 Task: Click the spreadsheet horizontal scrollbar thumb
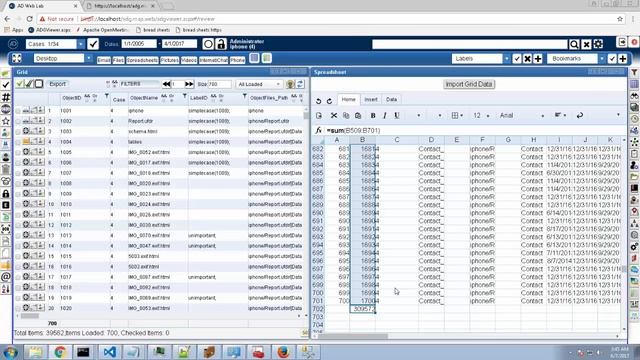click(353, 336)
